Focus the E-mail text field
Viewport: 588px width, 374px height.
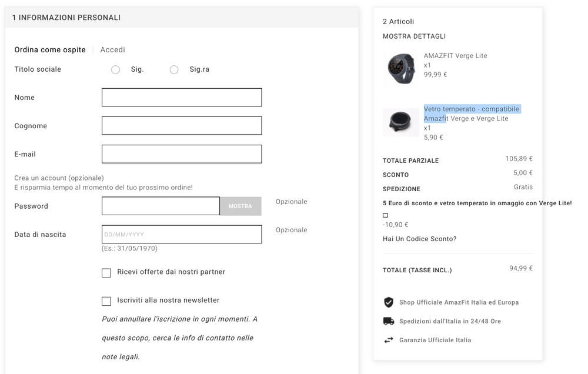coord(182,154)
